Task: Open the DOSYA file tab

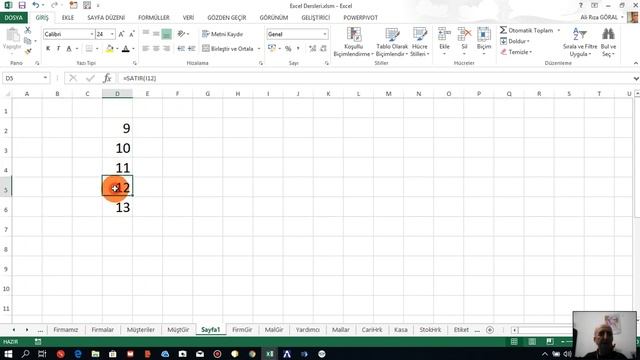Action: point(14,18)
